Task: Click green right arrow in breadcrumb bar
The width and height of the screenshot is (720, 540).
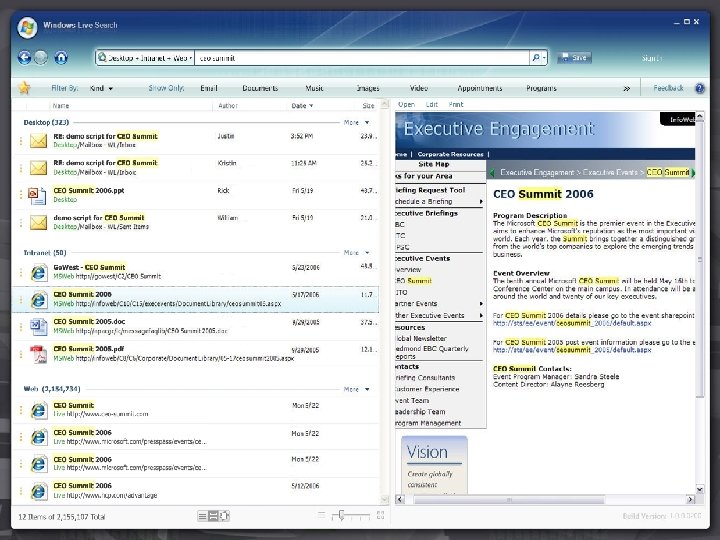Action: (693, 173)
